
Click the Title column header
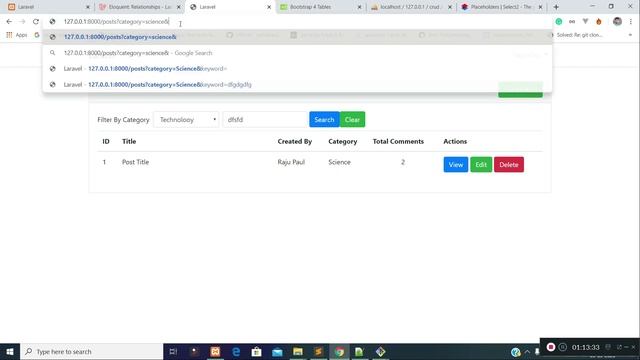(129, 141)
